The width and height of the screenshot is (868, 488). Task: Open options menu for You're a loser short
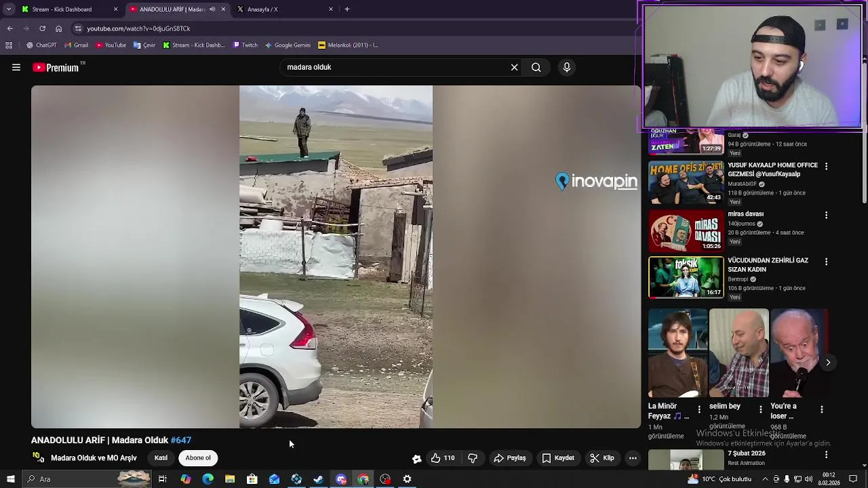click(x=822, y=409)
